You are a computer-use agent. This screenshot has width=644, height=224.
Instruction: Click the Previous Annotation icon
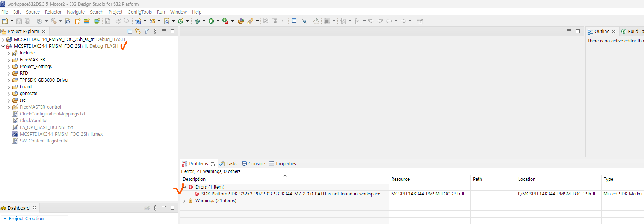[x=357, y=21]
